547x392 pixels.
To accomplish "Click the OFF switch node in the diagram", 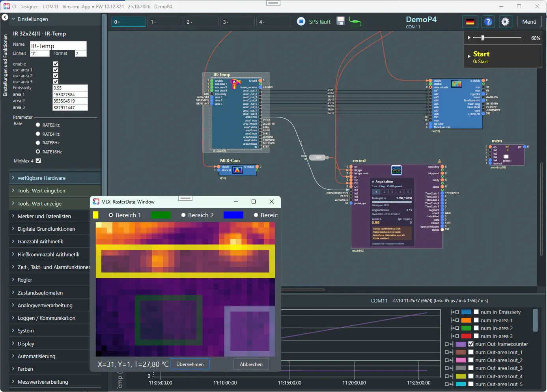I will [x=318, y=158].
